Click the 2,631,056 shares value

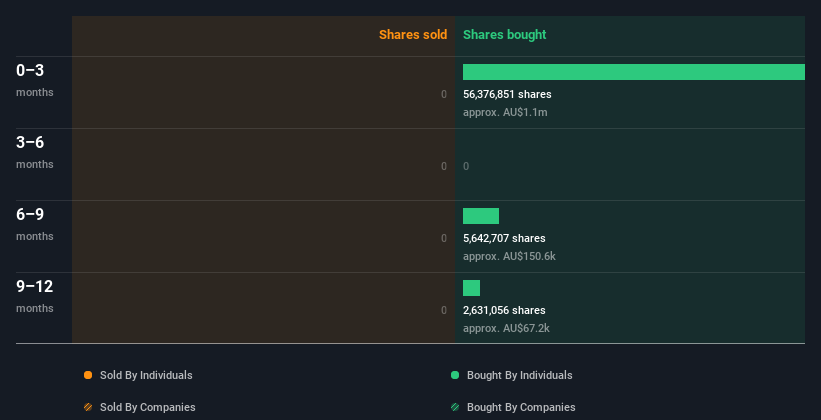504,310
